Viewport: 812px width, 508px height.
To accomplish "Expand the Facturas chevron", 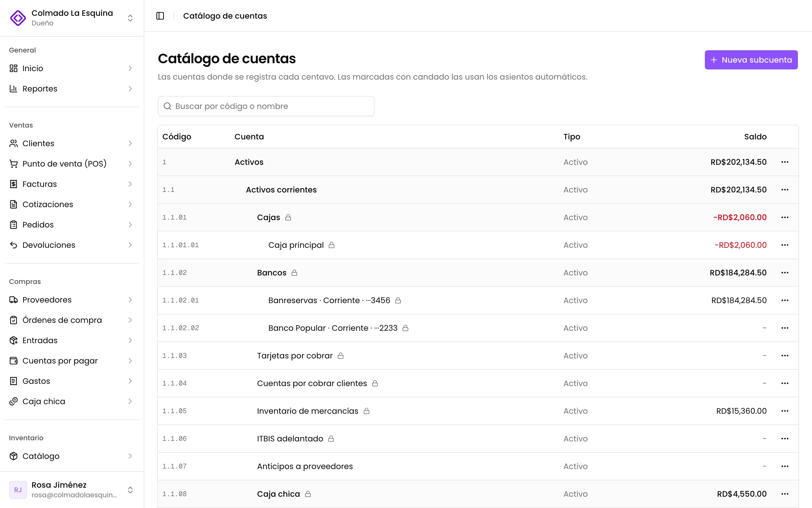I will tap(130, 184).
